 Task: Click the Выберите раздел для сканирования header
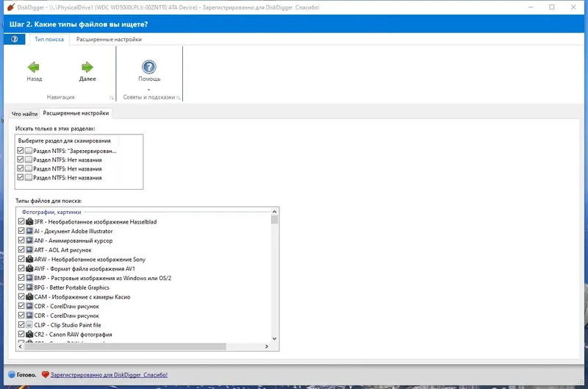click(66, 140)
